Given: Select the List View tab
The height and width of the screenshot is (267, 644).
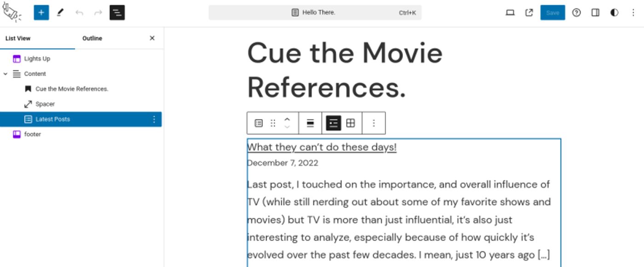Looking at the screenshot, I should point(18,38).
